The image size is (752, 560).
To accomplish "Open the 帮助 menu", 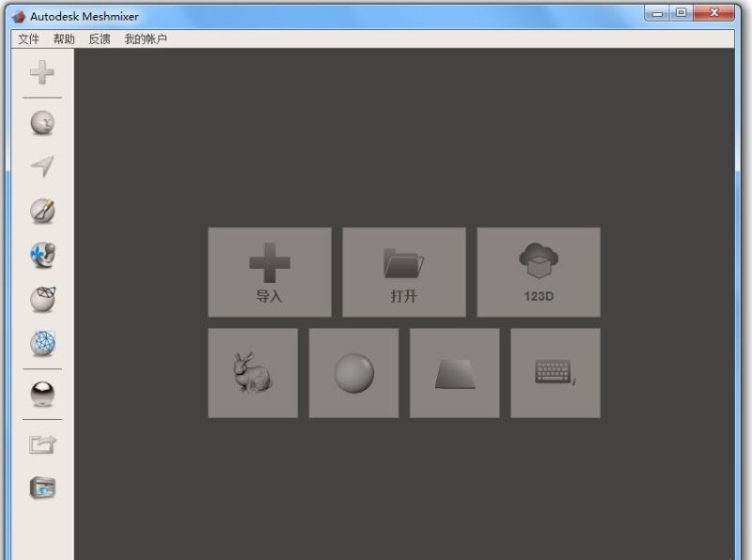I will pyautogui.click(x=64, y=39).
